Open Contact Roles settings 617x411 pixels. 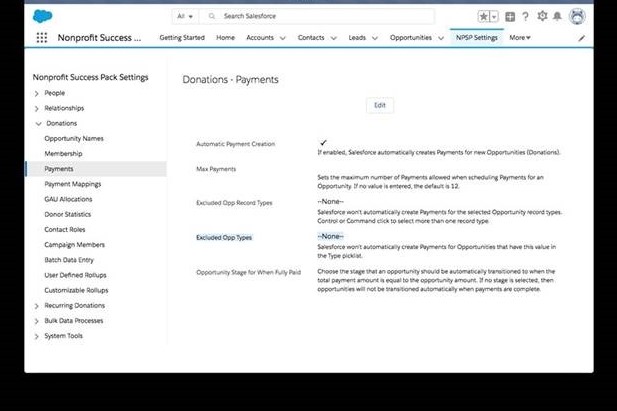point(65,230)
